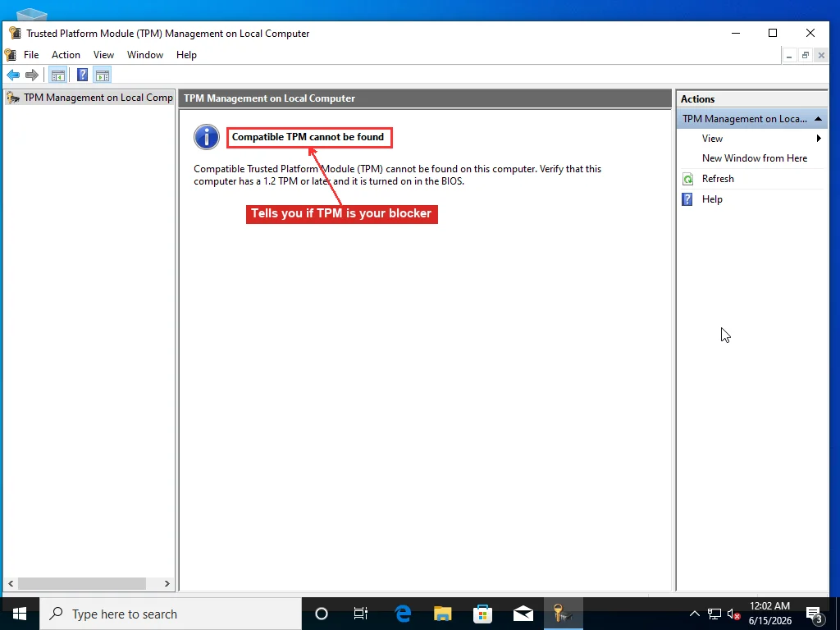Click the muted volume icon in tray

pyautogui.click(x=734, y=614)
